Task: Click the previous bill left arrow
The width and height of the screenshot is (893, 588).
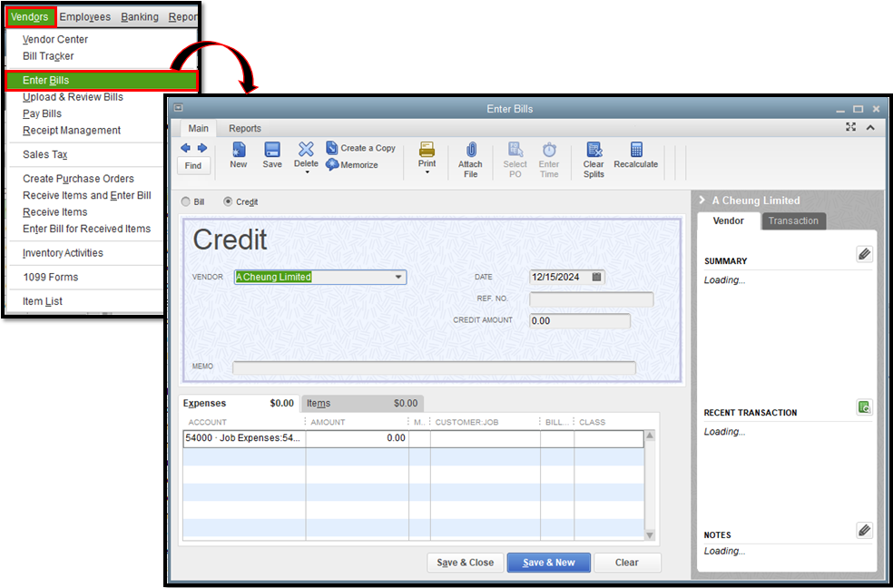Action: 186,148
